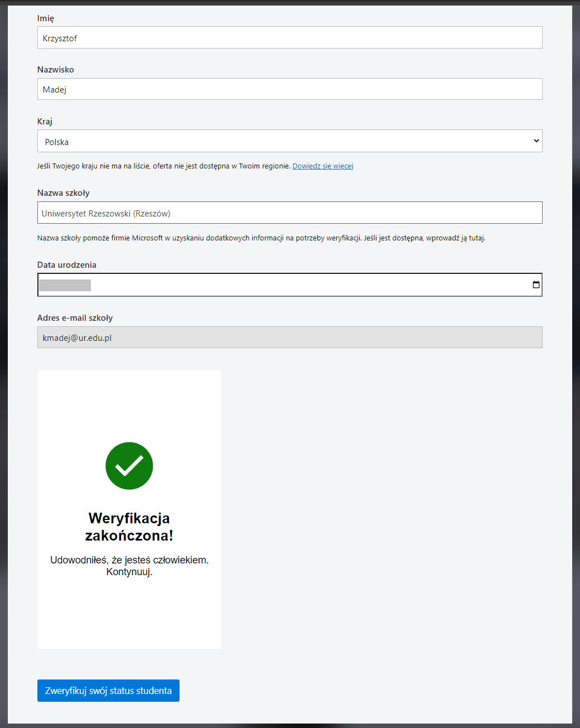The width and height of the screenshot is (580, 728).
Task: Click the Data urodzenia label
Action: [x=66, y=265]
